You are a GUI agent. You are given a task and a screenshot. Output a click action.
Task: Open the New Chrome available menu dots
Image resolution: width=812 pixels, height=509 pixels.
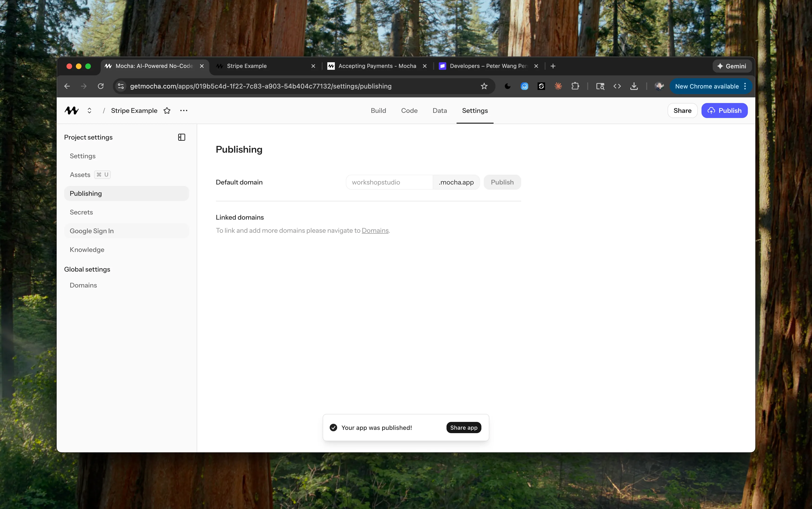(745, 86)
